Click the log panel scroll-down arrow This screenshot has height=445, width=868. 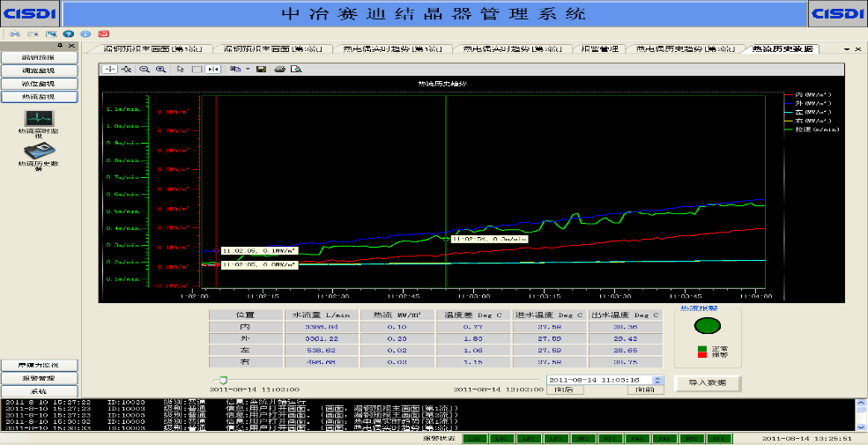pyautogui.click(x=860, y=426)
